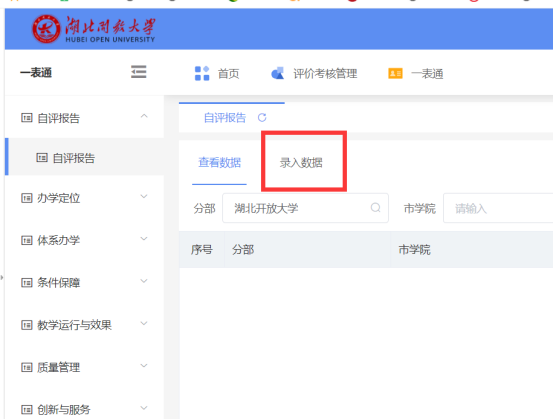The height and width of the screenshot is (420, 554).
Task: Click the 首页 grid icon
Action: coord(202,73)
